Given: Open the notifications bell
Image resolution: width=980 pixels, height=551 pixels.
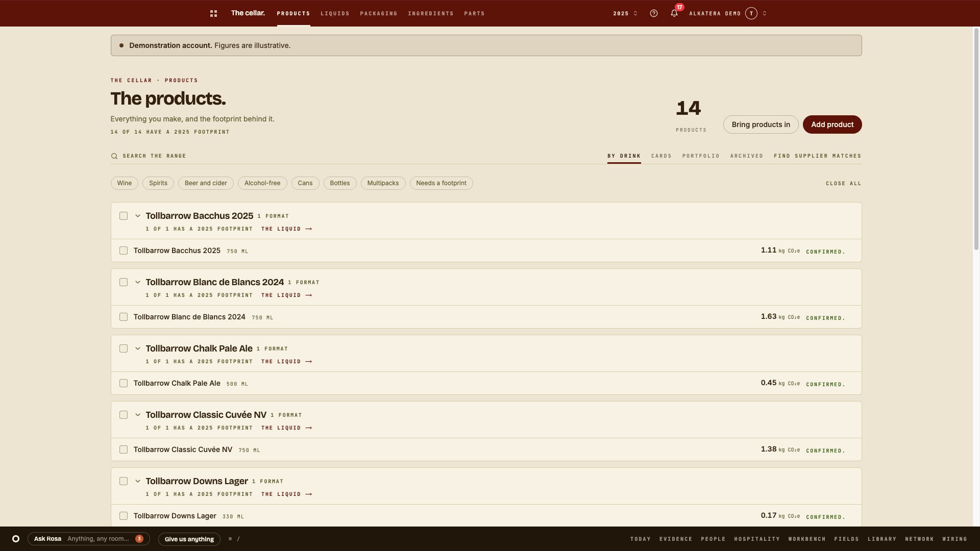Looking at the screenshot, I should coord(674,13).
